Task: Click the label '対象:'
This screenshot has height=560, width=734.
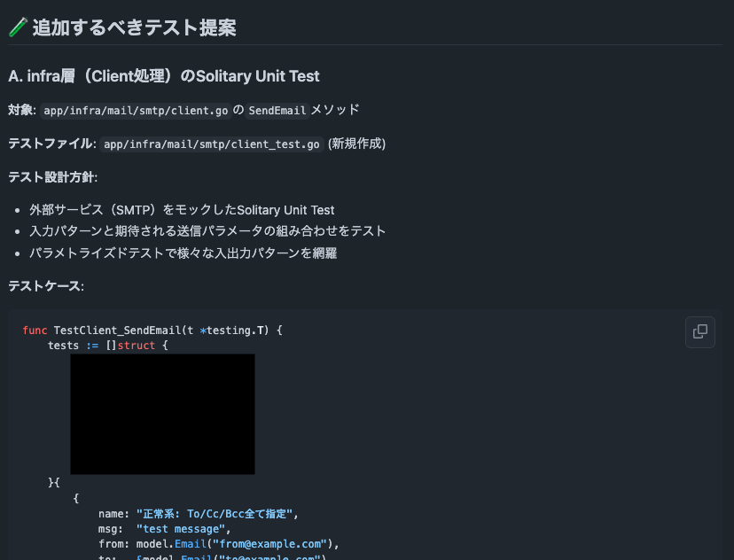Action: tap(22, 110)
